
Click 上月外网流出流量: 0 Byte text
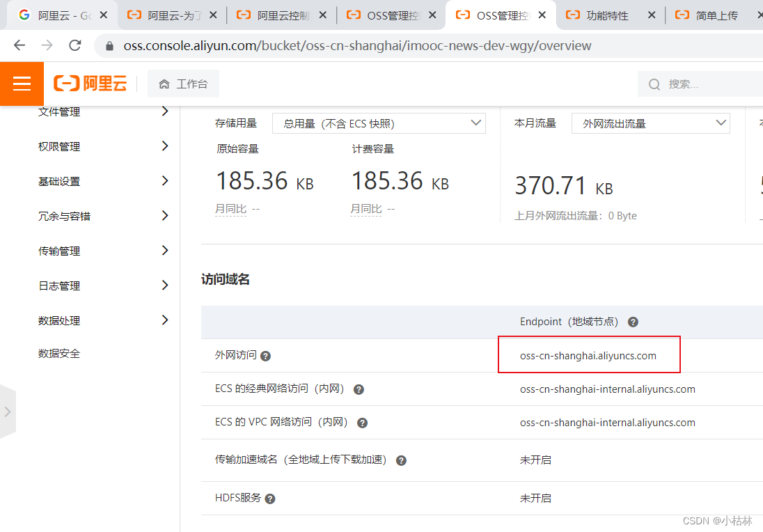click(576, 216)
